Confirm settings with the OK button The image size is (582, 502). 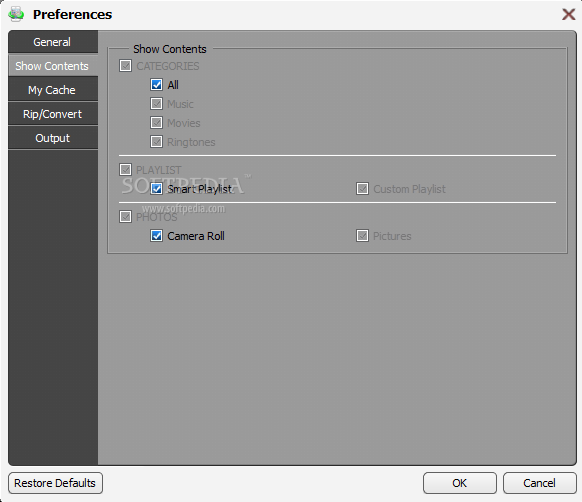click(460, 483)
